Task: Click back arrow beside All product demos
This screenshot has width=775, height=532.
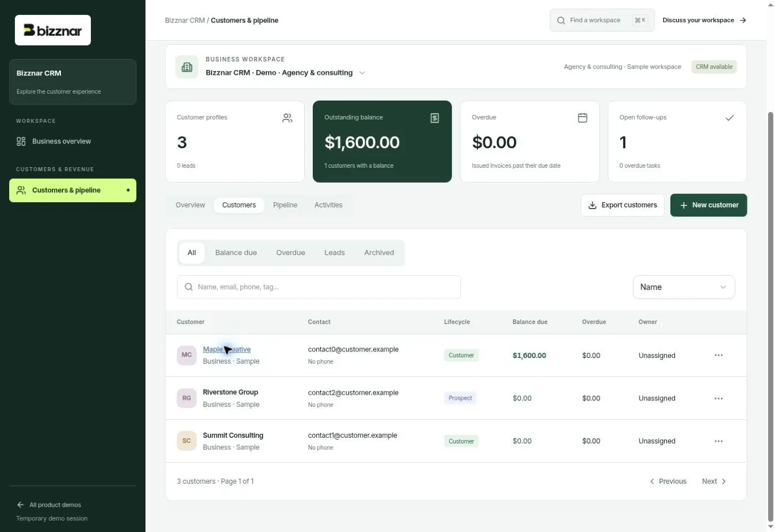Action: 21,505
